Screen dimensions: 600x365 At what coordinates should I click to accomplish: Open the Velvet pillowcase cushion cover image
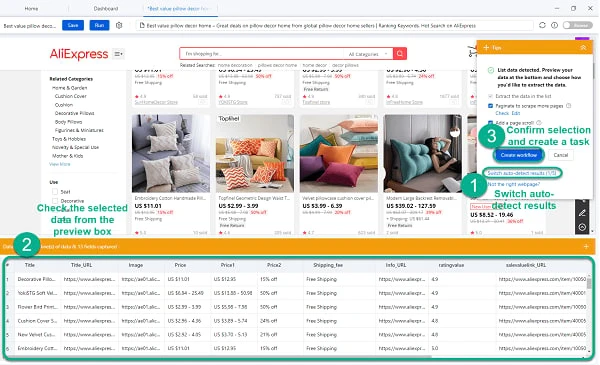[x=339, y=153]
